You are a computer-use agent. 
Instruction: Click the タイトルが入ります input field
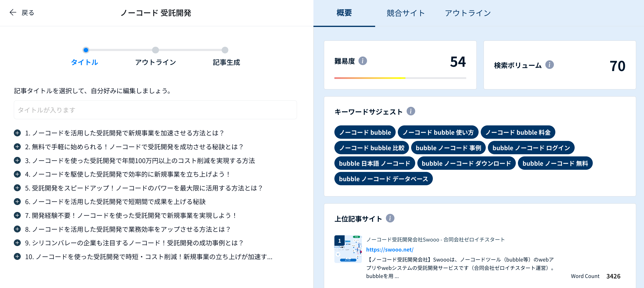(x=155, y=110)
